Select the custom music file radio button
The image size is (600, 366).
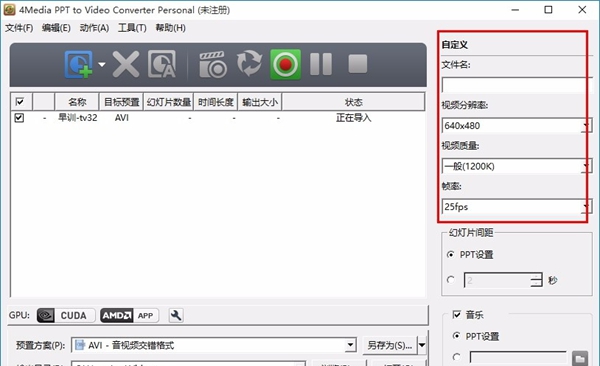pyautogui.click(x=456, y=357)
